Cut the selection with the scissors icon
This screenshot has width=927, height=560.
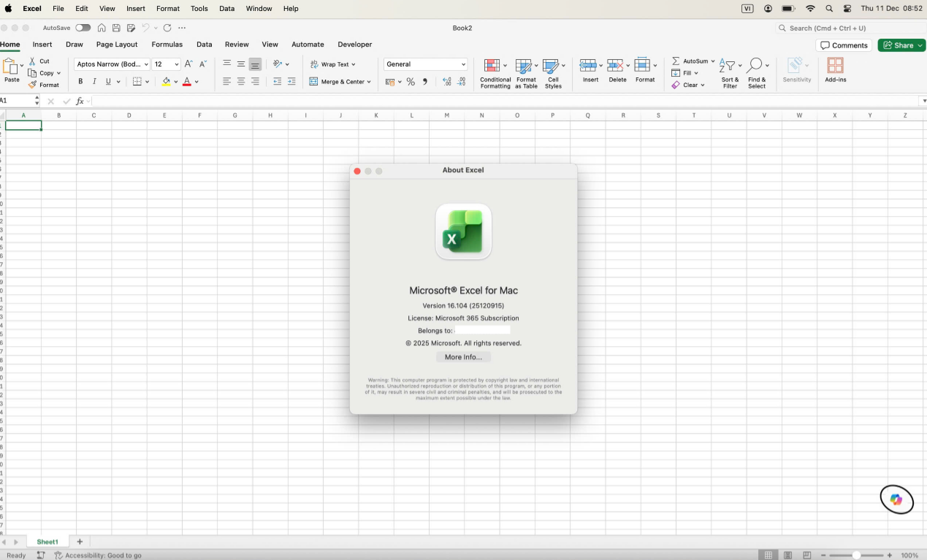point(32,61)
